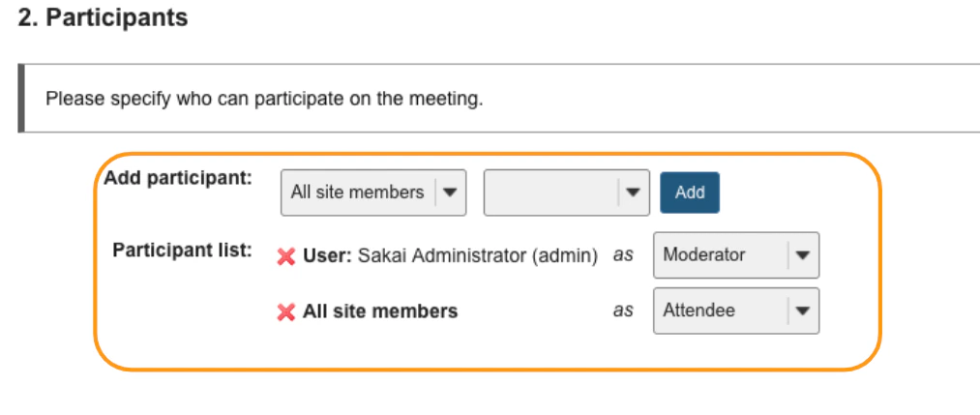Viewport: 980px width, 415px height.
Task: Click the '2. Participants' section heading
Action: click(x=104, y=18)
